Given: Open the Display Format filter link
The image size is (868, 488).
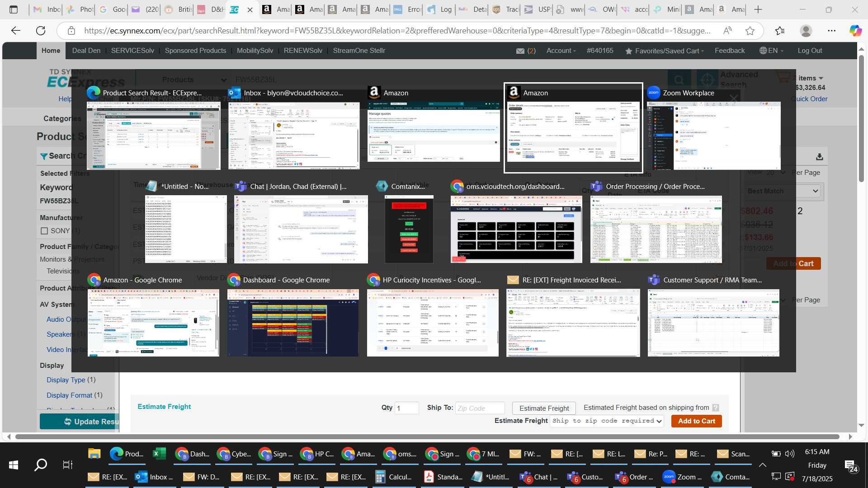Looking at the screenshot, I should coord(70,395).
